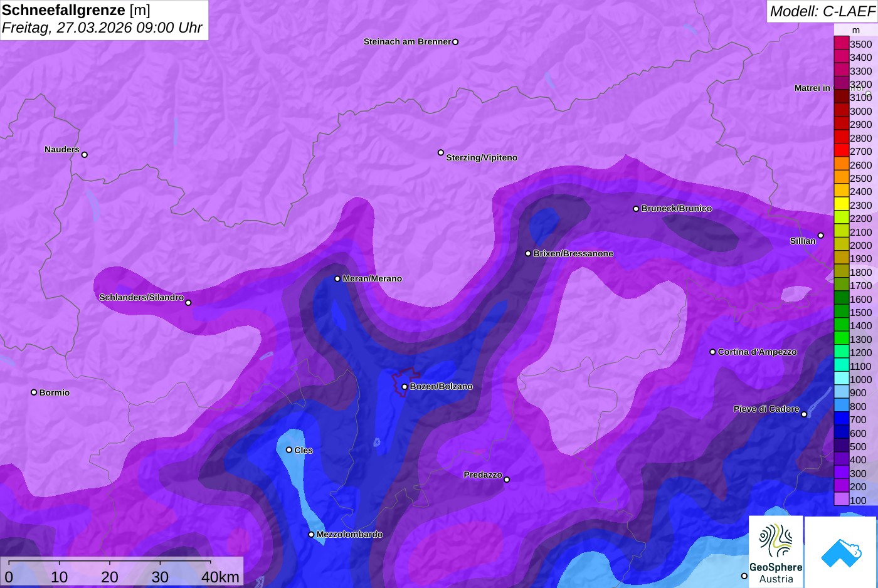The image size is (878, 588).
Task: Click the Pieve di Cadore marker dot
Action: [x=804, y=414]
